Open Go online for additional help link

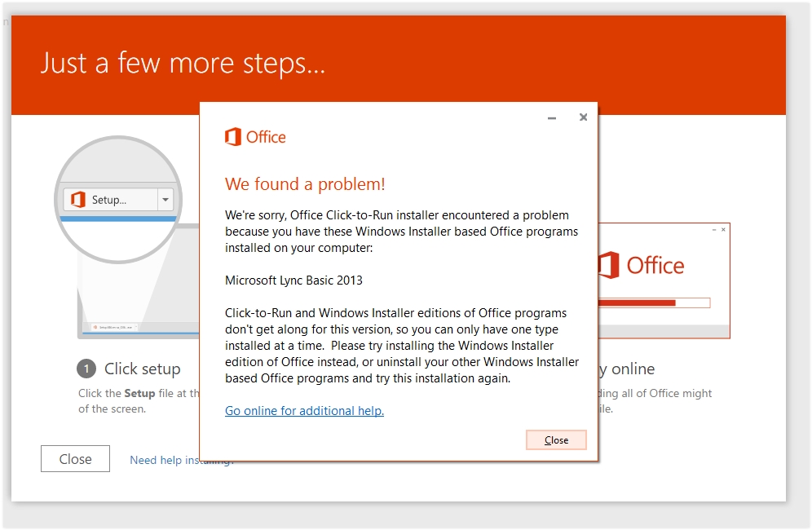click(x=305, y=411)
